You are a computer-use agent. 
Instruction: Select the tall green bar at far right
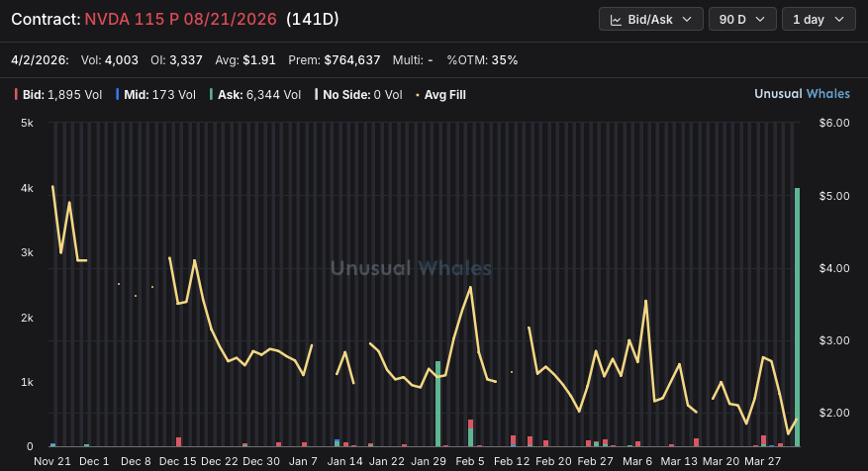coord(797,318)
